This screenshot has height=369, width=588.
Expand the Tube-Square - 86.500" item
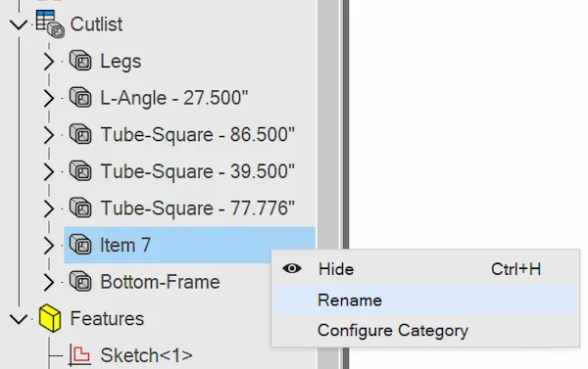click(x=49, y=135)
